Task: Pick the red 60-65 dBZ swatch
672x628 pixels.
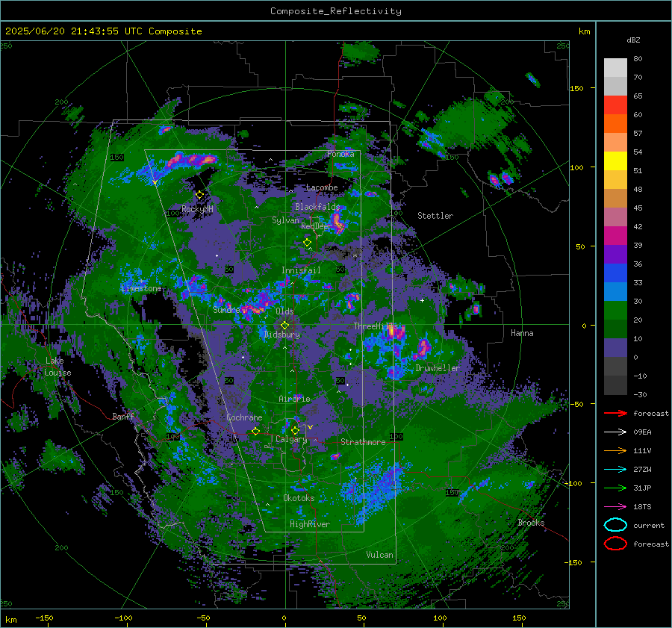Action: click(x=615, y=105)
